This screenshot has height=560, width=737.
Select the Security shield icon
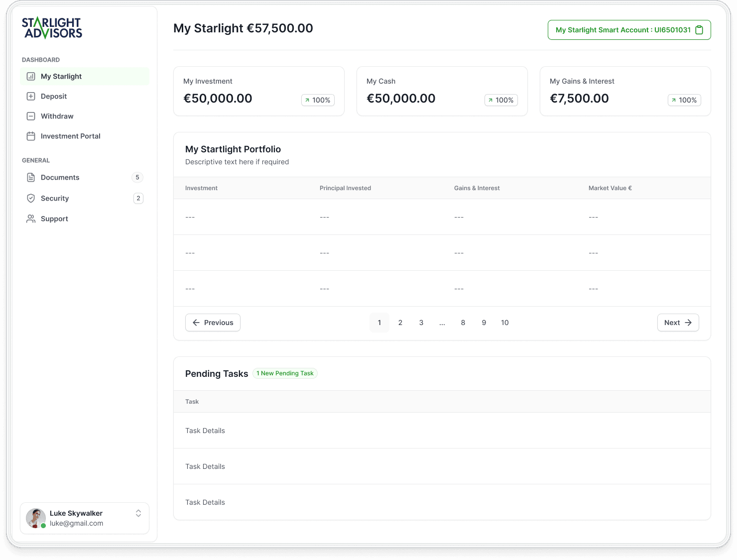click(31, 198)
